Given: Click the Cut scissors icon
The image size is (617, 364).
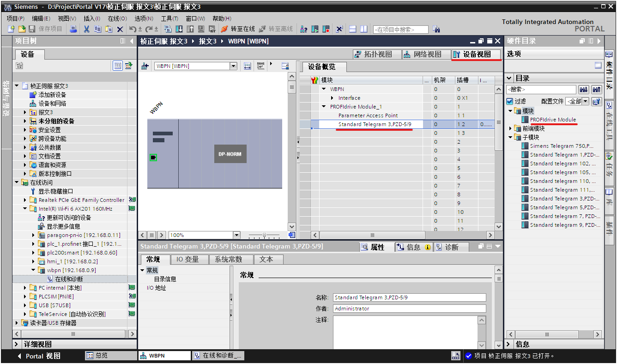Looking at the screenshot, I should pyautogui.click(x=86, y=29).
